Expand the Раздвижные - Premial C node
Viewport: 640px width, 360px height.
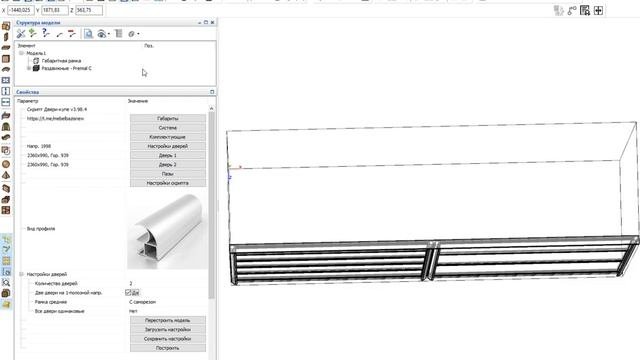pyautogui.click(x=29, y=68)
